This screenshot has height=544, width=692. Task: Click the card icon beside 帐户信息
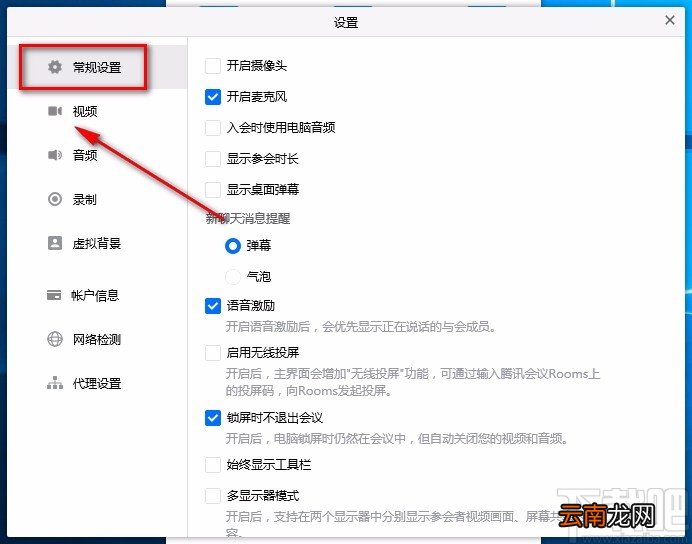[54, 295]
